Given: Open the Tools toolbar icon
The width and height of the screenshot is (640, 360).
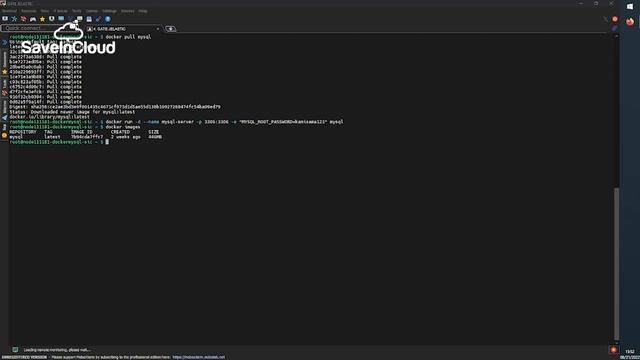Looking at the screenshot, I should [x=24, y=19].
